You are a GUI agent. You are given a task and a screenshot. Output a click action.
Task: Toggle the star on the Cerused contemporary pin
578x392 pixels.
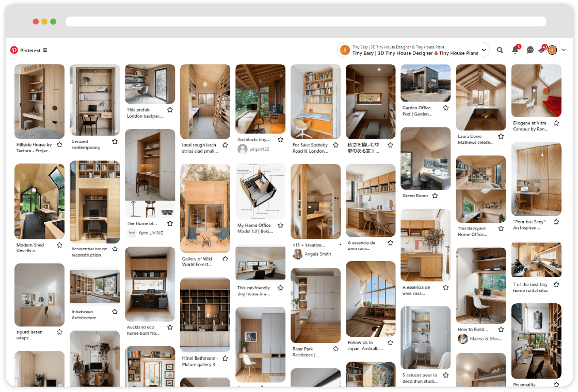click(115, 141)
